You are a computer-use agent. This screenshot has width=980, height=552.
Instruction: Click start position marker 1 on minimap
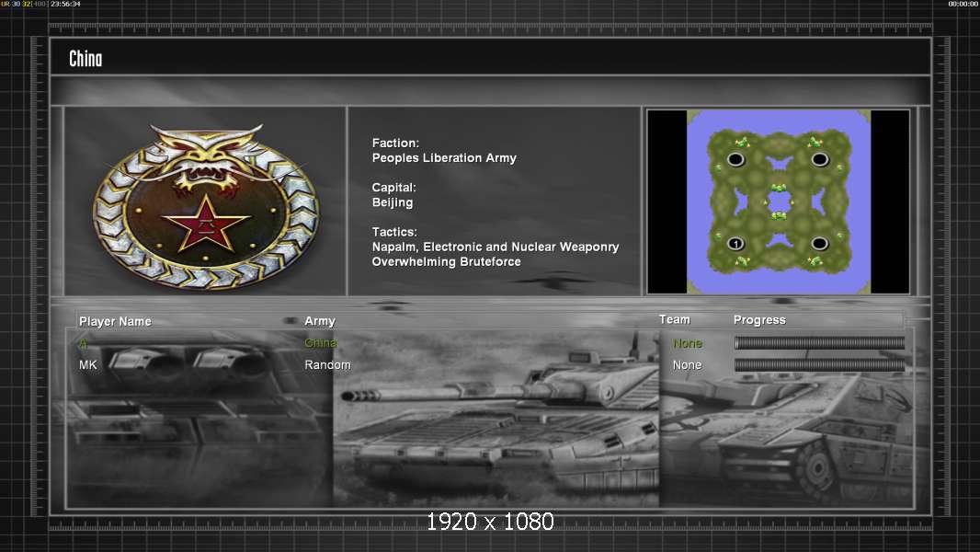(736, 243)
